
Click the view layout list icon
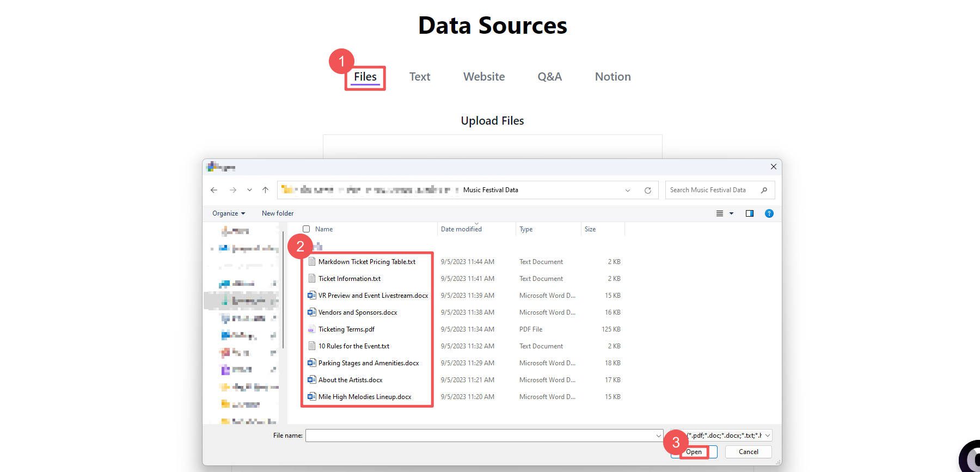720,213
